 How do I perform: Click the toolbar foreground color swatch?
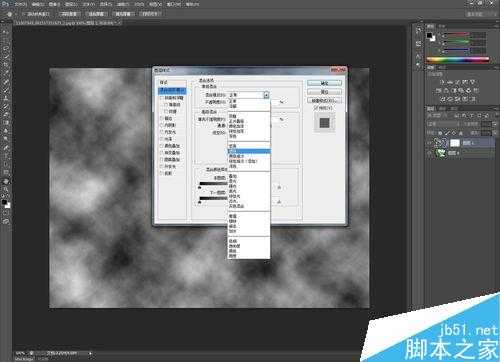(x=5, y=202)
